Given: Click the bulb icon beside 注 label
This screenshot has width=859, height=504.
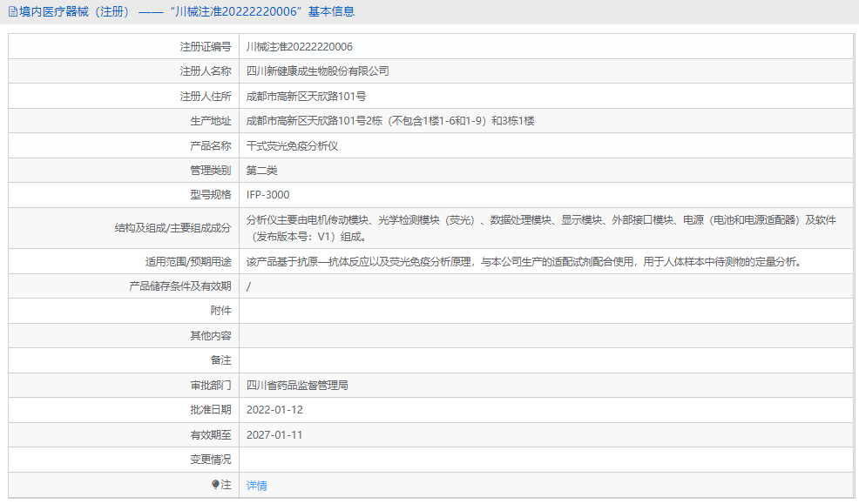Looking at the screenshot, I should coord(215,484).
